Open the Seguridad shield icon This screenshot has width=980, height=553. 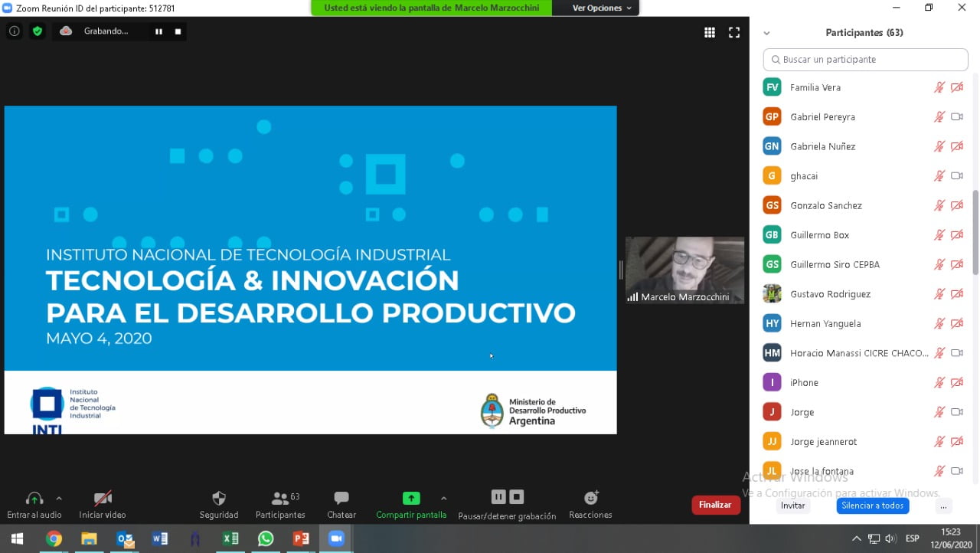coord(219,499)
